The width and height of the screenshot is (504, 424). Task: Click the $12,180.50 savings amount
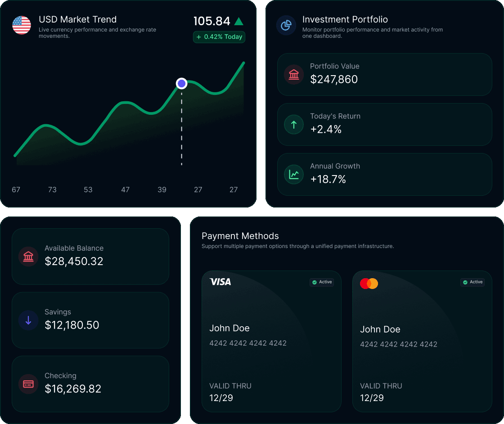click(x=72, y=325)
